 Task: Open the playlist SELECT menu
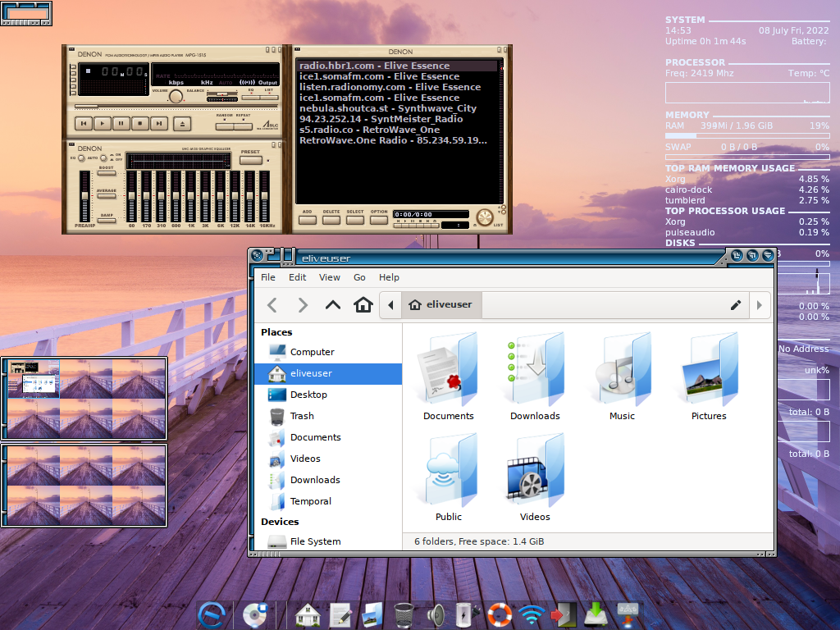pyautogui.click(x=354, y=220)
